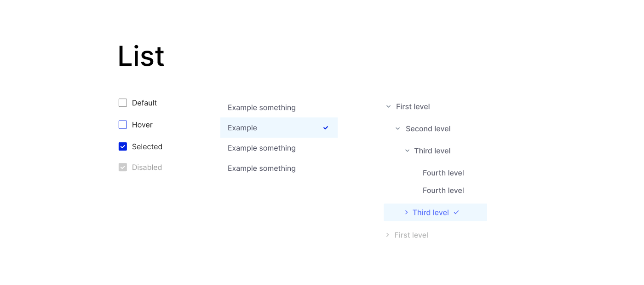Collapse the expanded Third level chevron
644x285 pixels.
pos(407,151)
